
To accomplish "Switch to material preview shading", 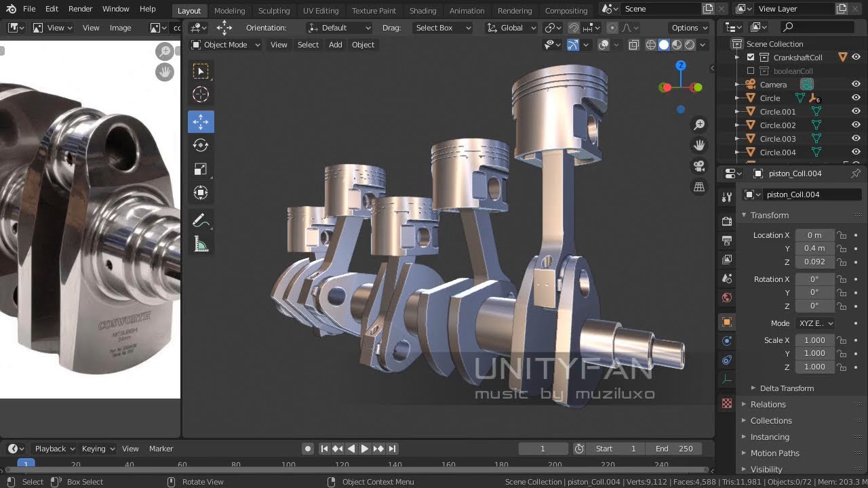I will click(677, 45).
